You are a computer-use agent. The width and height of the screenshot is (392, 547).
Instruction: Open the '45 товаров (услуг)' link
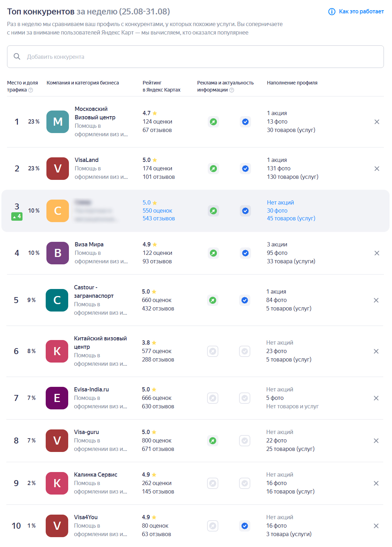pos(291,218)
